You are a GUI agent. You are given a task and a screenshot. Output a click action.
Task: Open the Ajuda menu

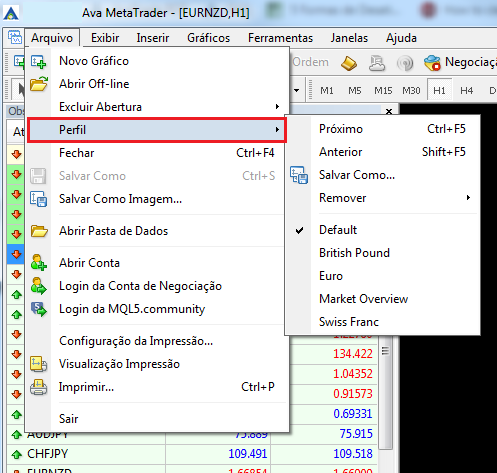coord(401,38)
